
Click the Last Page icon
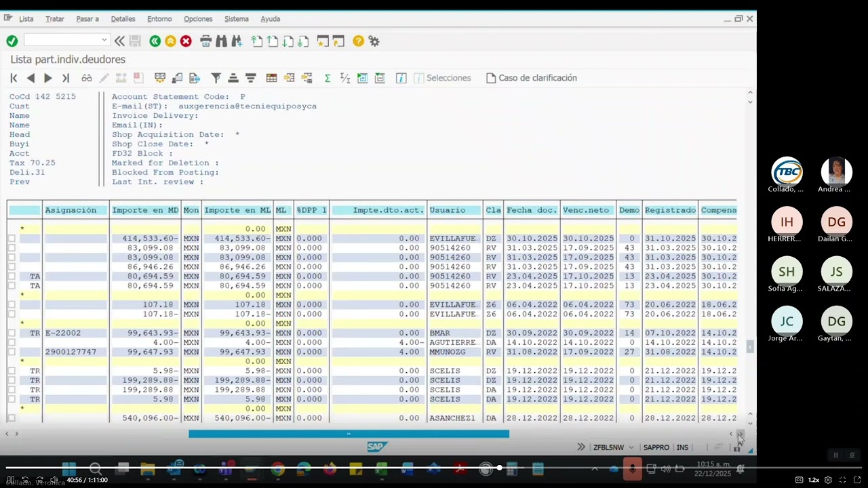click(x=302, y=41)
